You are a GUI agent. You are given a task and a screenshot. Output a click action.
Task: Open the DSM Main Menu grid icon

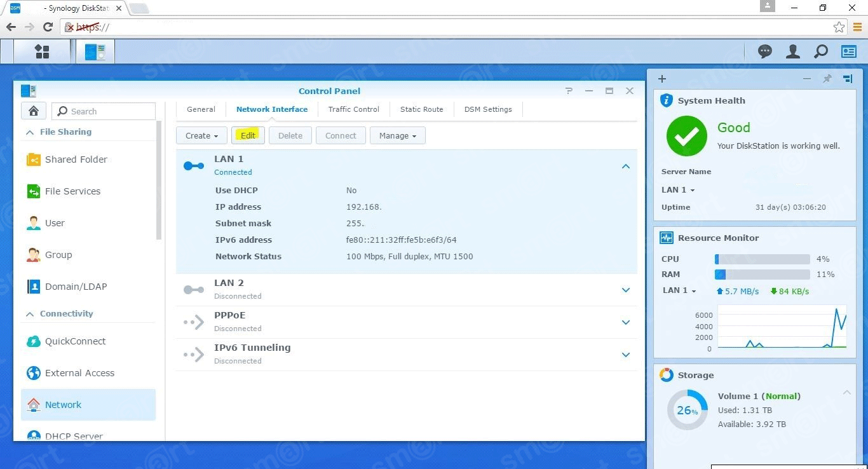pyautogui.click(x=42, y=51)
